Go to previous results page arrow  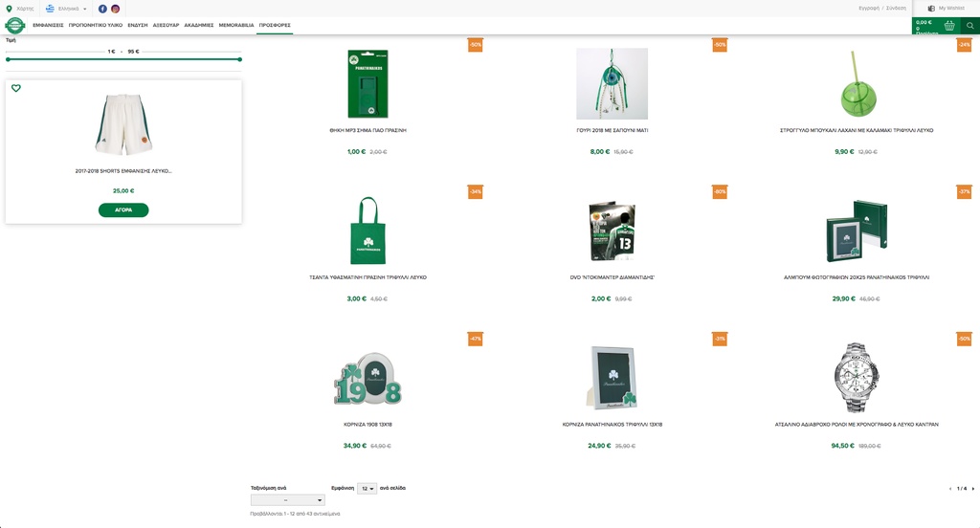950,489
